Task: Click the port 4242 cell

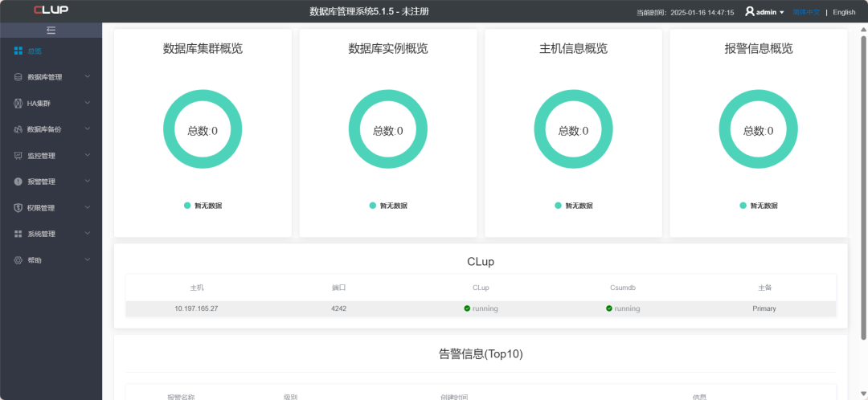Action: tap(339, 308)
